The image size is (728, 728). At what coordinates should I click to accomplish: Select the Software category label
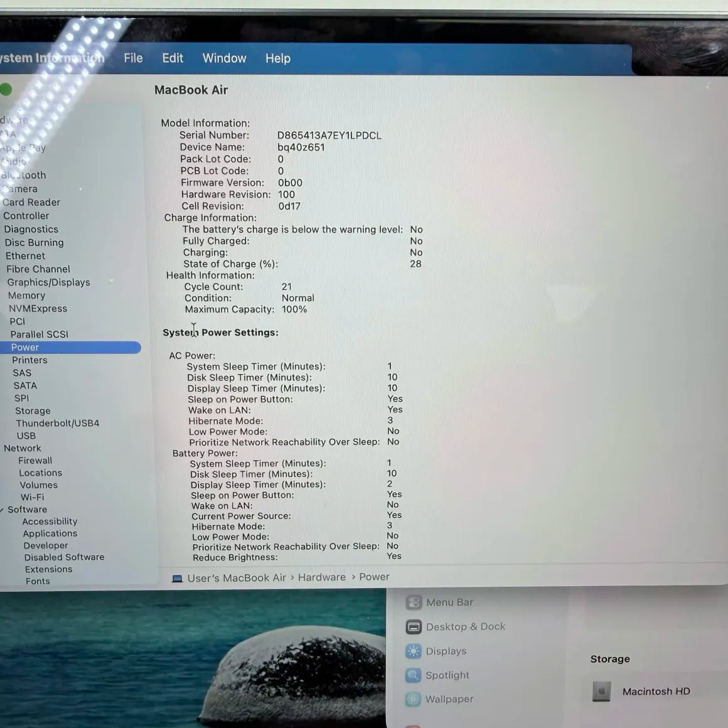tap(27, 510)
